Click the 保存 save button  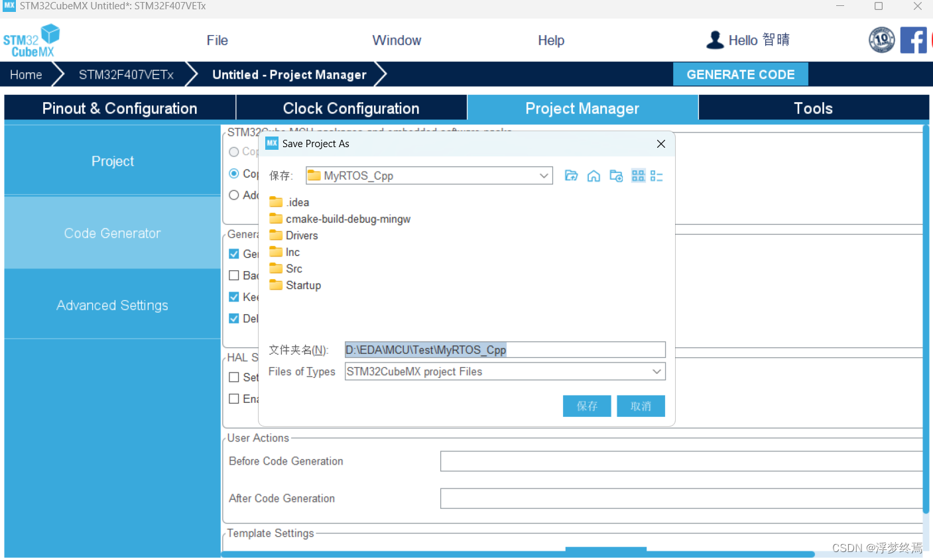click(587, 406)
